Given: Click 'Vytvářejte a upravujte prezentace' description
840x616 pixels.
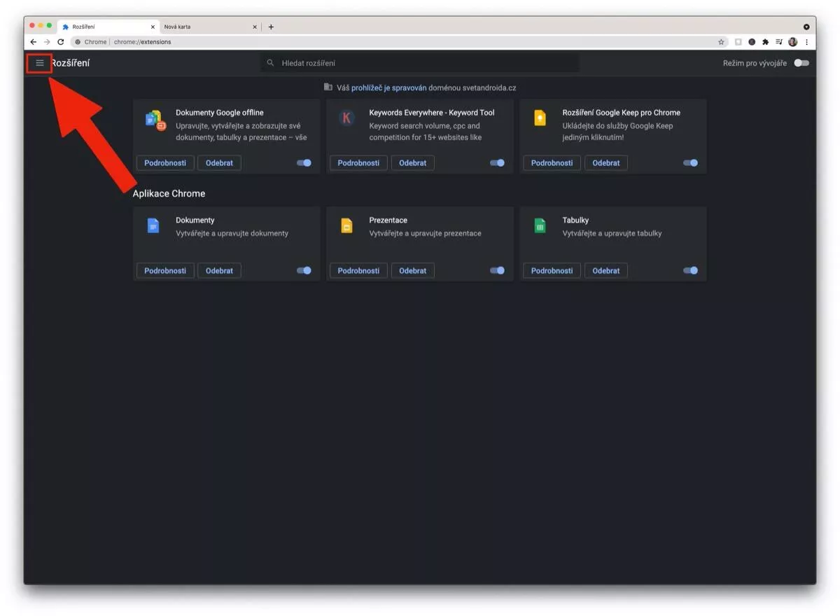Looking at the screenshot, I should 426,233.
